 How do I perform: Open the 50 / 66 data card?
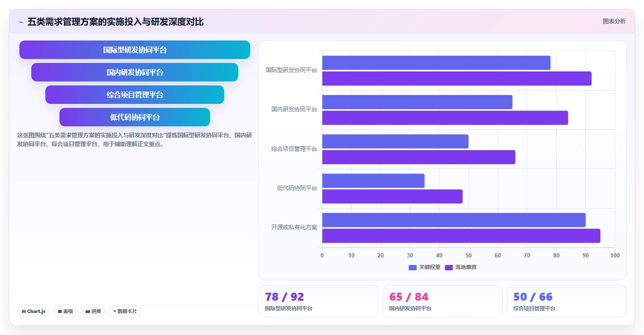point(567,301)
